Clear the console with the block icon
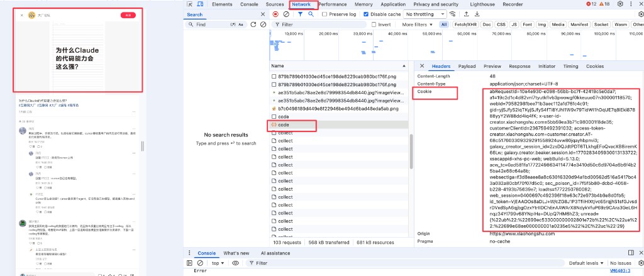Viewport: 644px width, 276px height. click(200, 263)
